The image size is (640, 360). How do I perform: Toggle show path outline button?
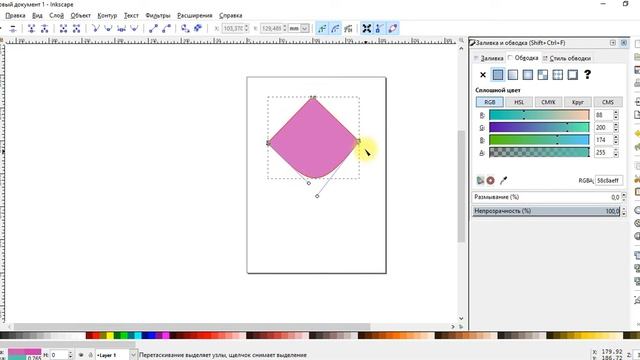393,29
